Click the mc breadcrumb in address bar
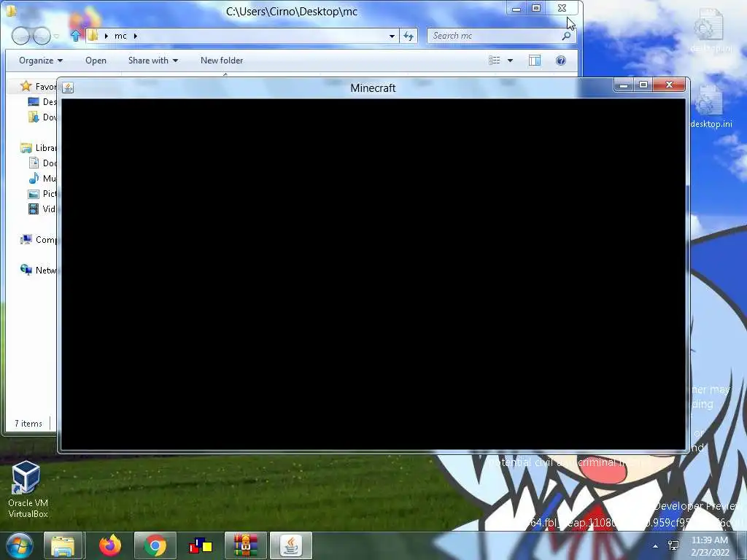The width and height of the screenshot is (747, 560). coord(120,36)
